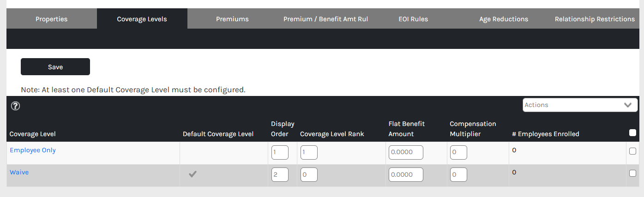
Task: Open the Relationship Restrictions tab
Action: pyautogui.click(x=595, y=19)
